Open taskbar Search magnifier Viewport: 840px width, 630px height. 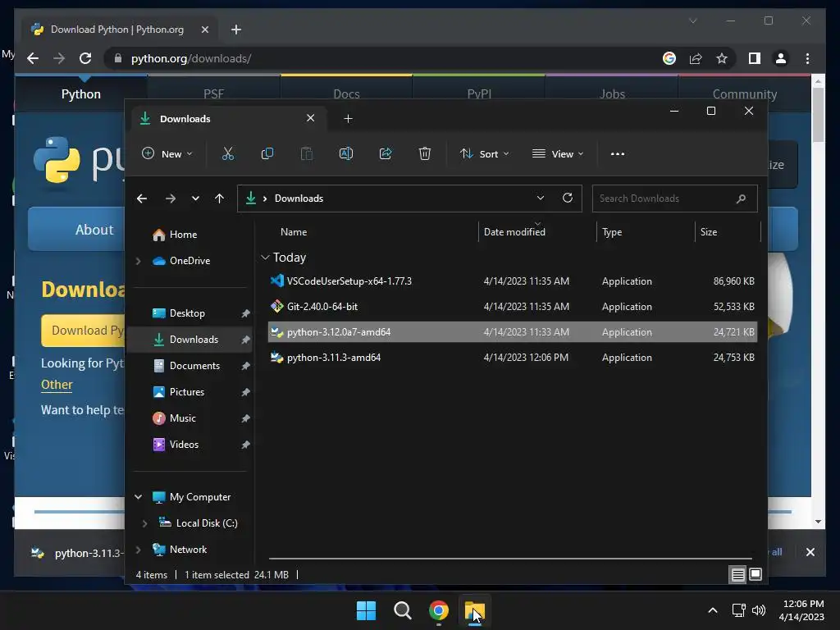pyautogui.click(x=402, y=610)
